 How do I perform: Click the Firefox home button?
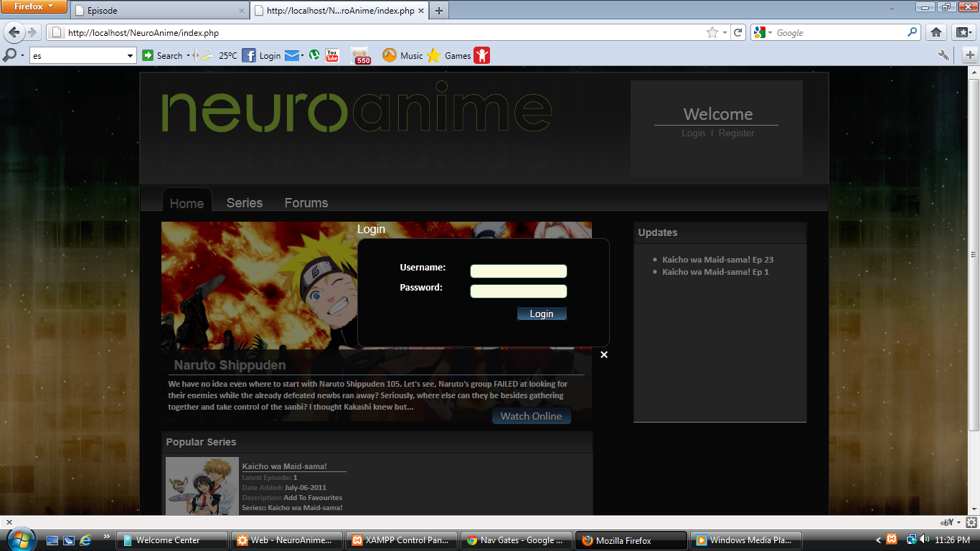936,32
